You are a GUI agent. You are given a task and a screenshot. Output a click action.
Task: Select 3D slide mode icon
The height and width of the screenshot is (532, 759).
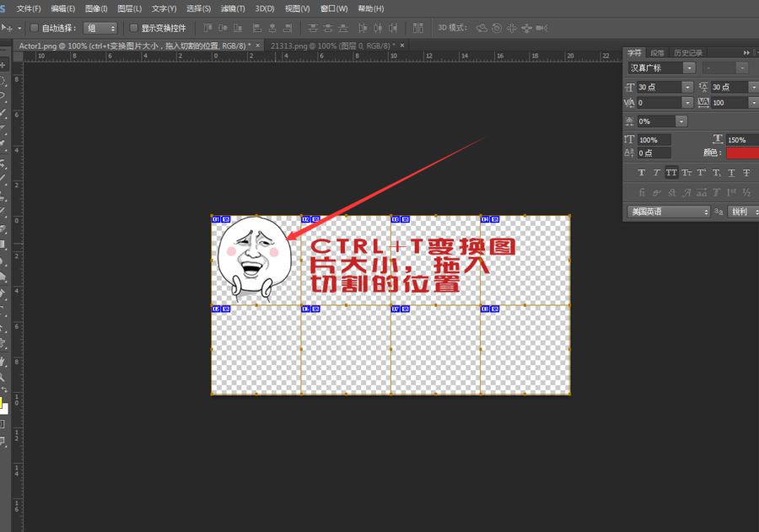[x=526, y=28]
